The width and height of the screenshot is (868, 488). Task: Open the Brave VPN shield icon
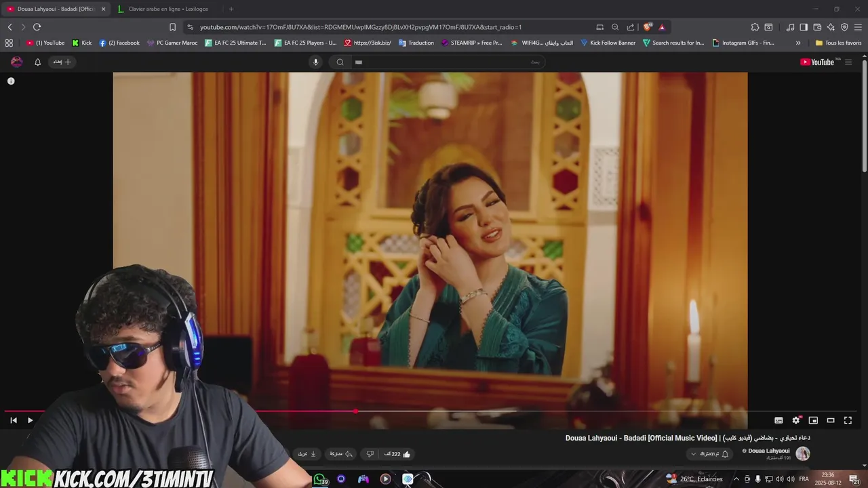point(844,27)
